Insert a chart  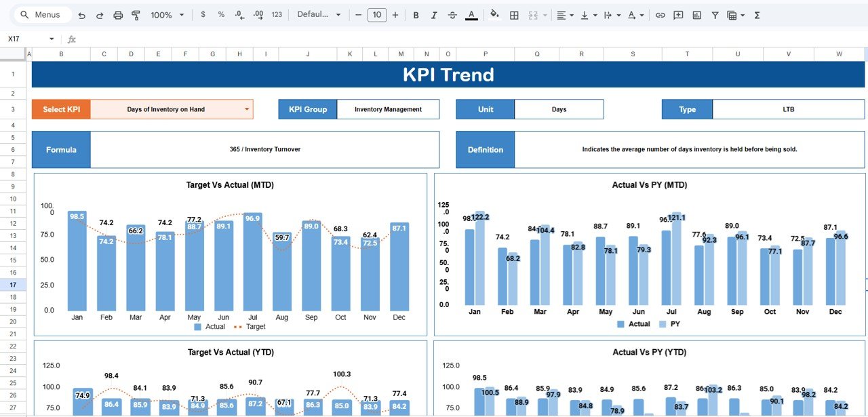pos(696,14)
